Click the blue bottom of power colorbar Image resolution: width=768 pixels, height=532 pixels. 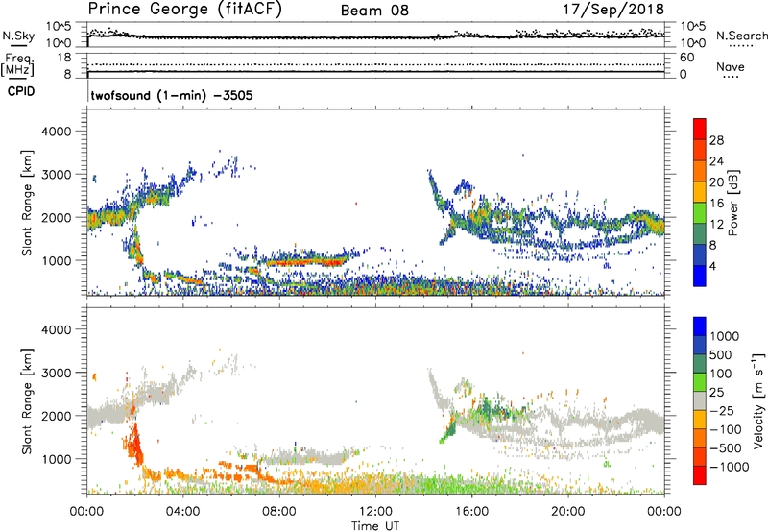pyautogui.click(x=700, y=277)
